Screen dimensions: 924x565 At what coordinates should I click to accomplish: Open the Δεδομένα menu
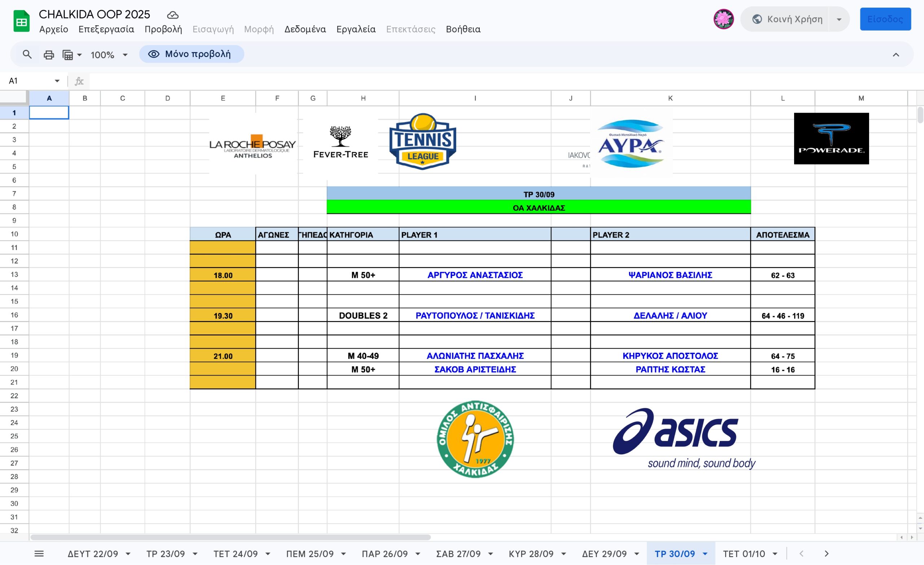[x=305, y=29]
